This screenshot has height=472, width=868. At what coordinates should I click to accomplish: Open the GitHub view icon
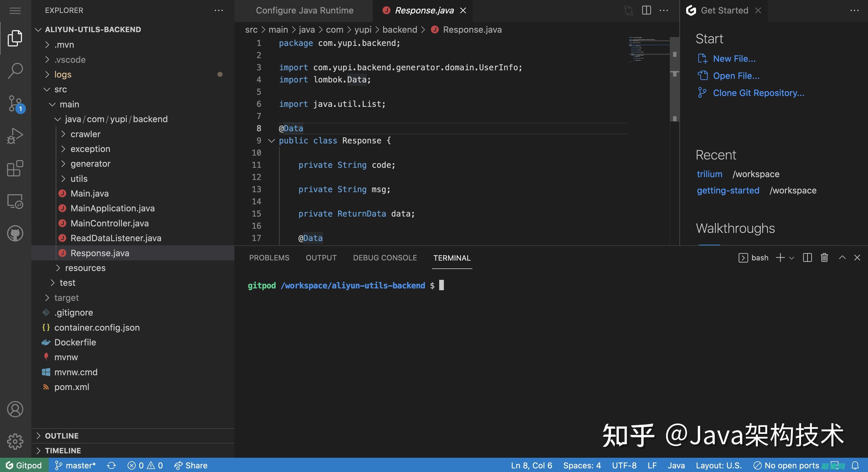click(x=15, y=233)
